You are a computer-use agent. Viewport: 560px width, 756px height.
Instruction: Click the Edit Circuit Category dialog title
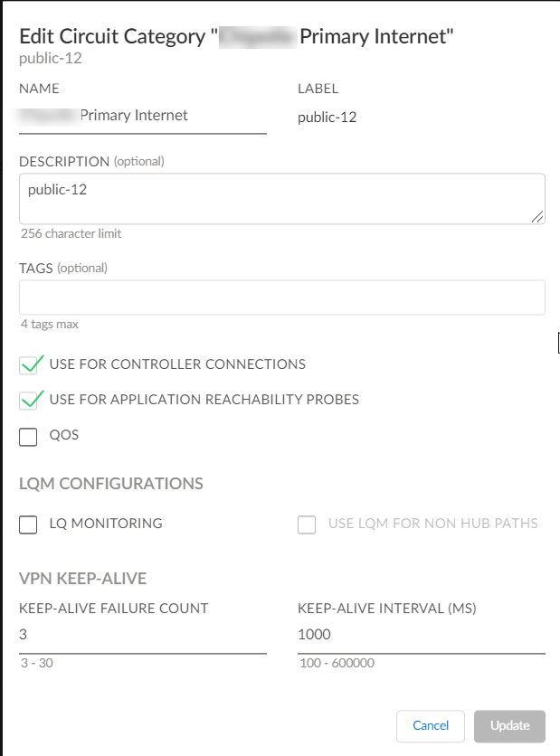[236, 35]
